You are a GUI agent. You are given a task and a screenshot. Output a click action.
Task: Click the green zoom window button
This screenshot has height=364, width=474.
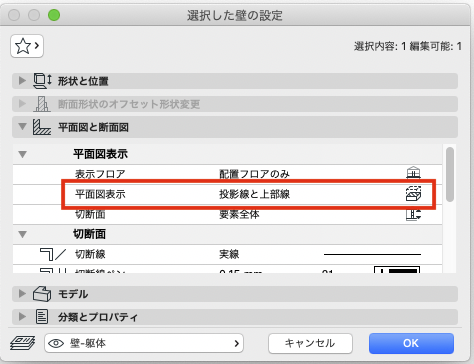coord(54,15)
